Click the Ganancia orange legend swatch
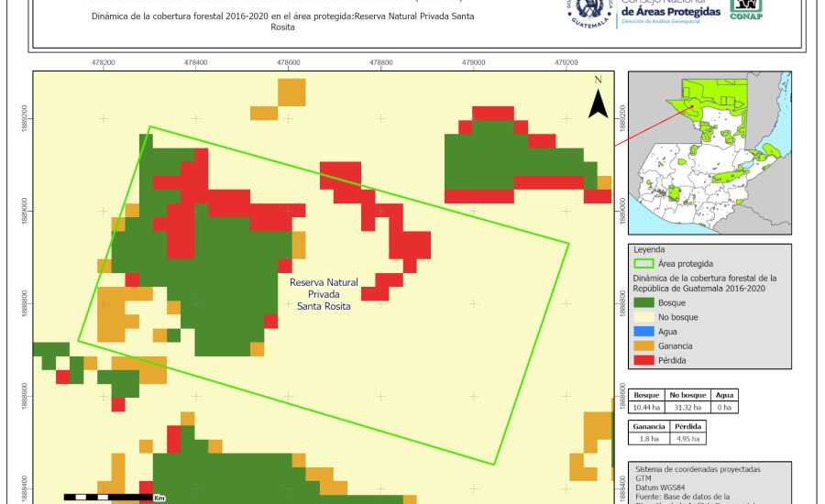The image size is (825, 504). 645,345
